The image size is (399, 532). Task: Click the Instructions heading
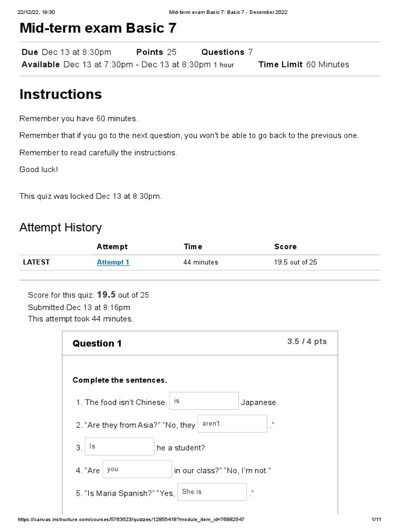click(61, 94)
